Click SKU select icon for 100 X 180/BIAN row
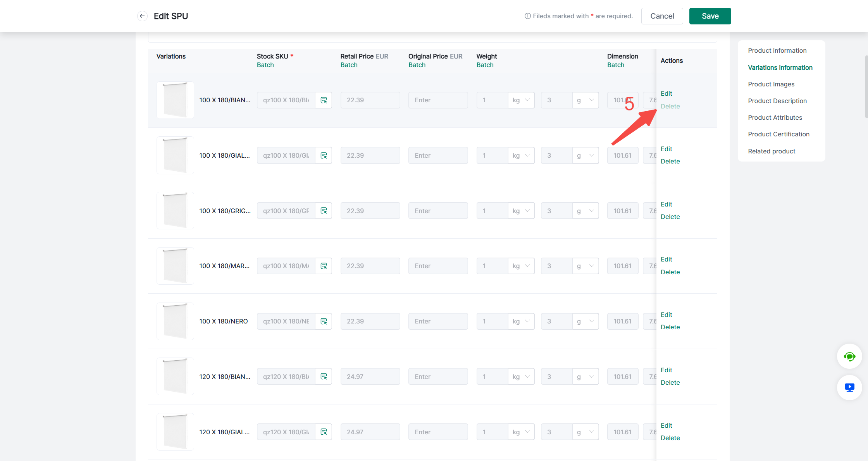868x461 pixels. [x=324, y=100]
